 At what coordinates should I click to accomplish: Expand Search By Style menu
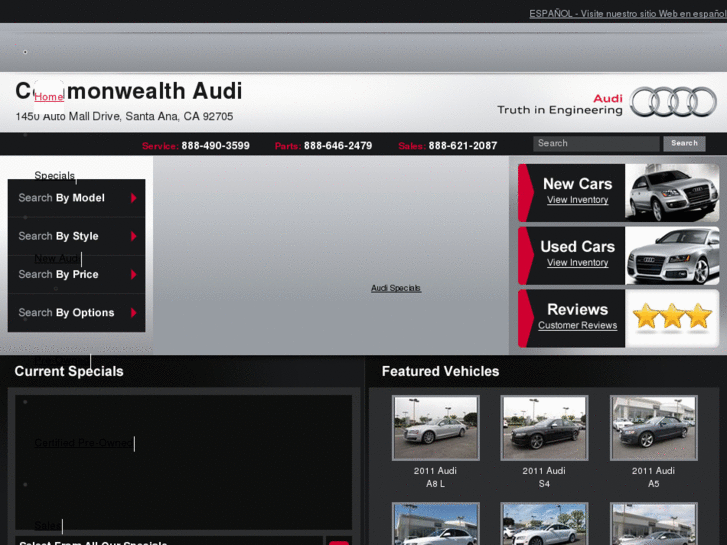tap(77, 236)
